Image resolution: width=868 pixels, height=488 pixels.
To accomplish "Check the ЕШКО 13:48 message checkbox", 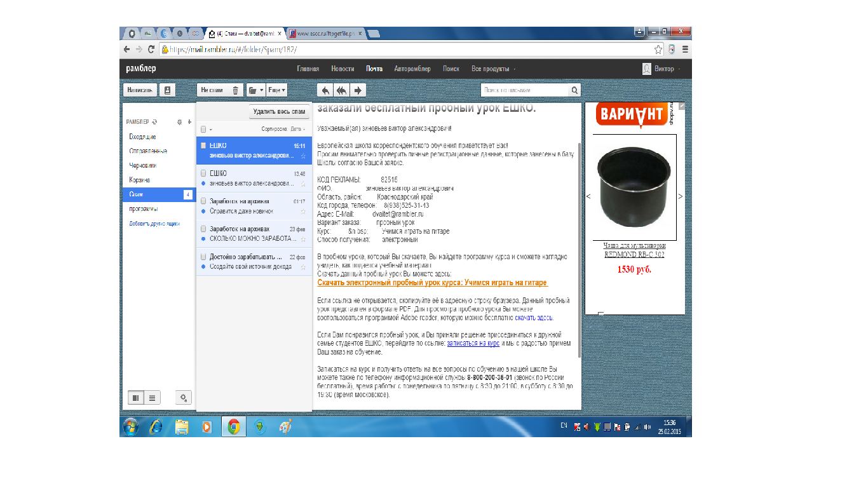I will click(203, 173).
